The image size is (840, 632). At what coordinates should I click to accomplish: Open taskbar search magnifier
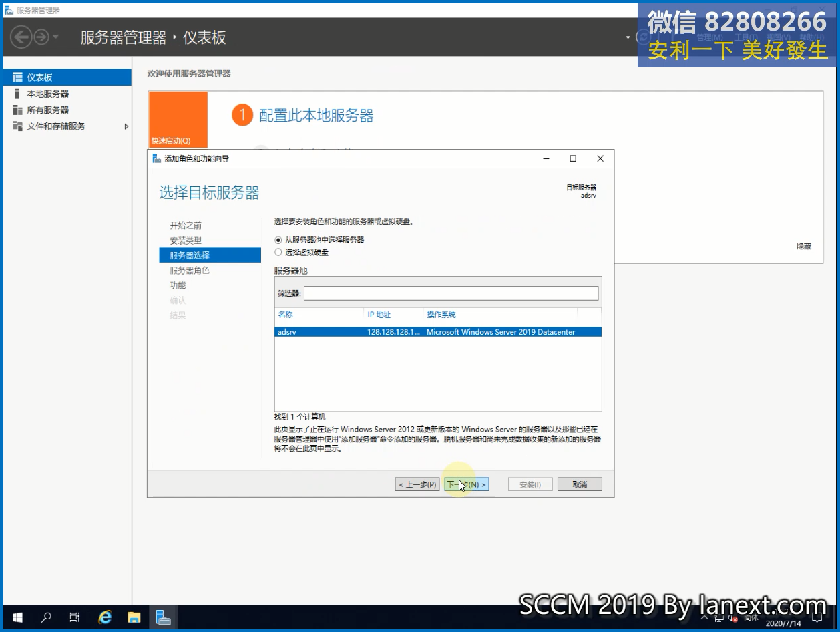[x=46, y=617]
